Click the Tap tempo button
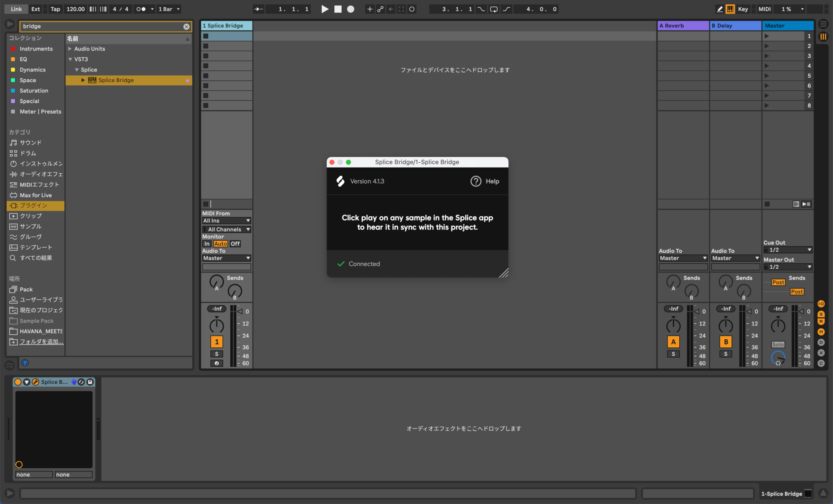833x504 pixels. pyautogui.click(x=55, y=9)
